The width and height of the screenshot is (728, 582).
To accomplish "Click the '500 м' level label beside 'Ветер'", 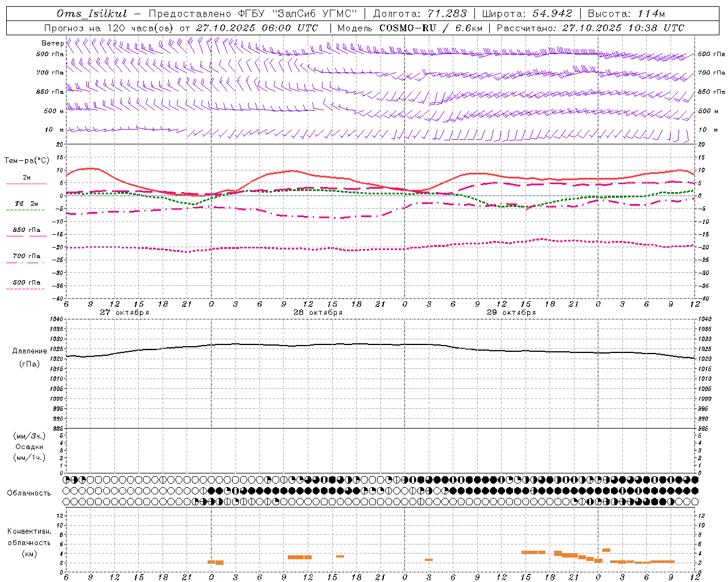I will coord(54,111).
